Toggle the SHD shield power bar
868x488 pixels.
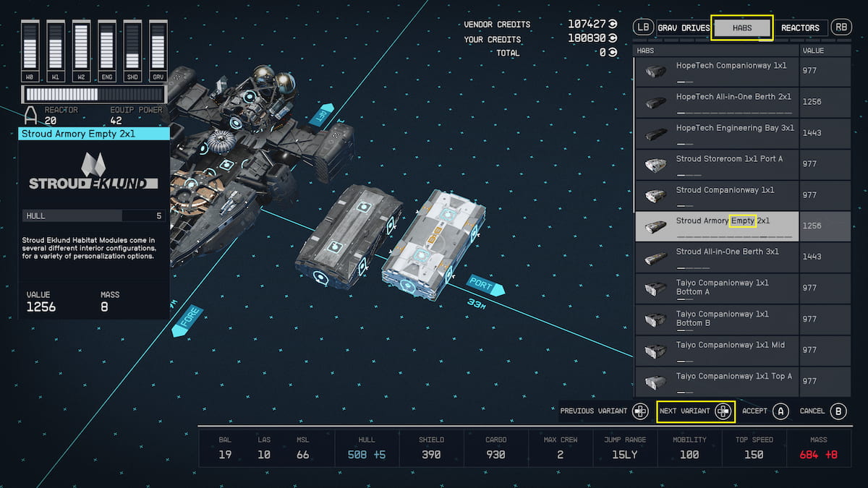[x=132, y=47]
